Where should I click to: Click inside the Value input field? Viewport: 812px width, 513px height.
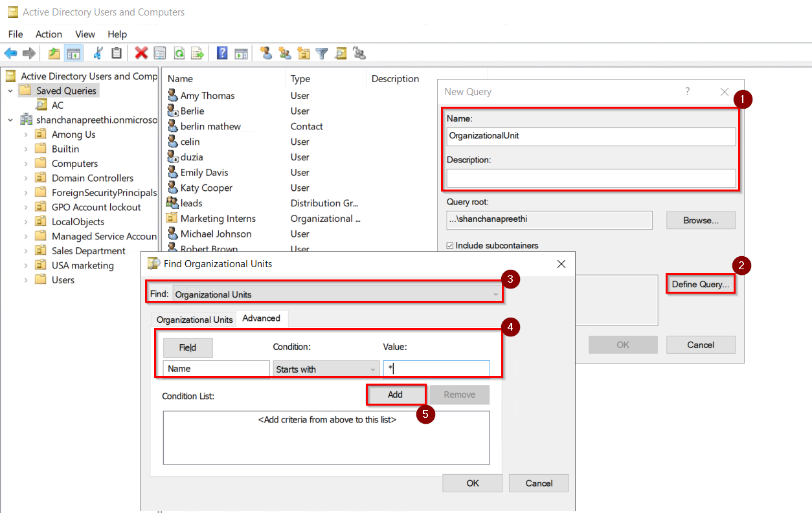437,368
